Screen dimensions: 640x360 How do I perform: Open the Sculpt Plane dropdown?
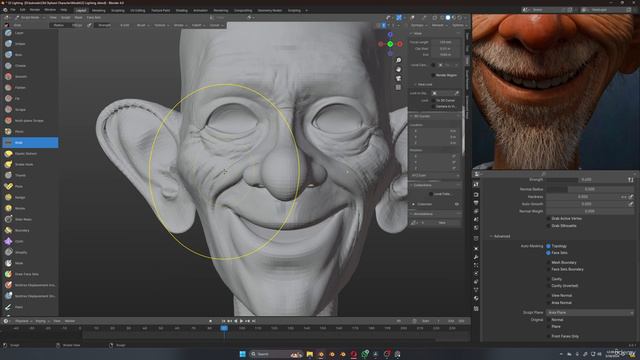(x=590, y=313)
